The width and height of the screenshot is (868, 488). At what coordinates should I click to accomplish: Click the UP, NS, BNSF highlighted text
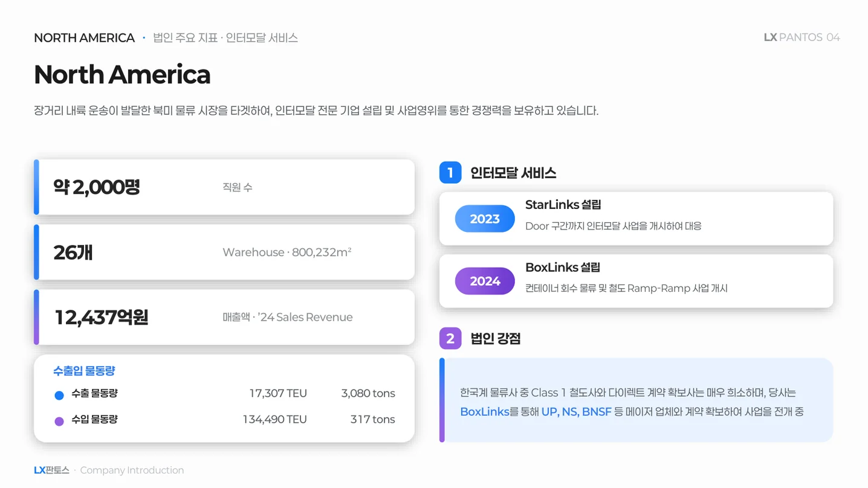pos(577,412)
